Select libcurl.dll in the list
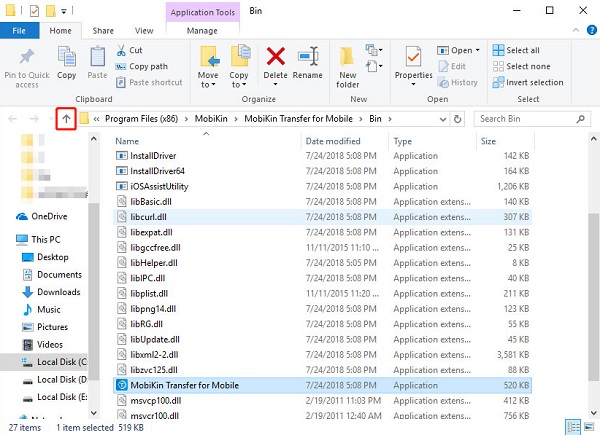The image size is (600, 435). point(322,217)
